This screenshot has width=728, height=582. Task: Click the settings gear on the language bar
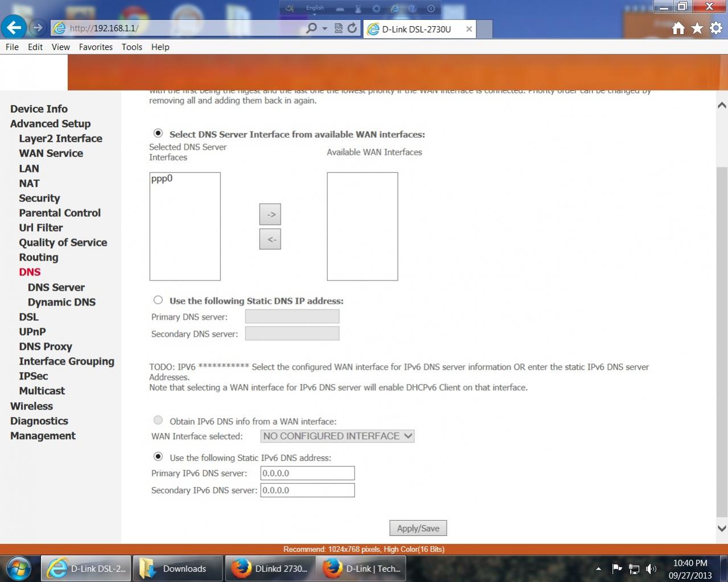[376, 9]
